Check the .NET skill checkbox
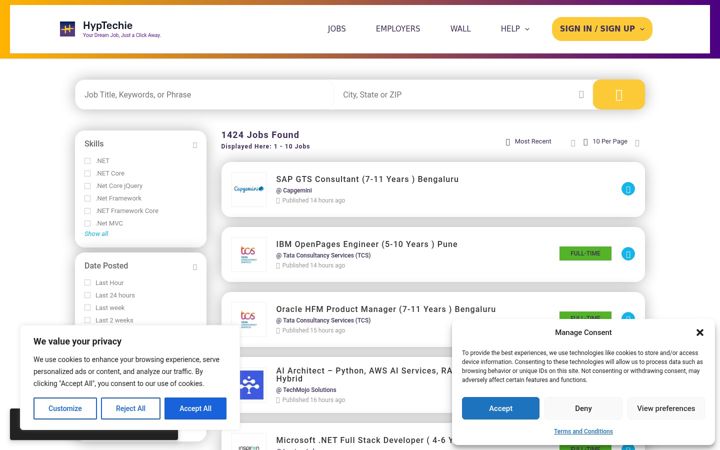The width and height of the screenshot is (720, 450). [87, 161]
